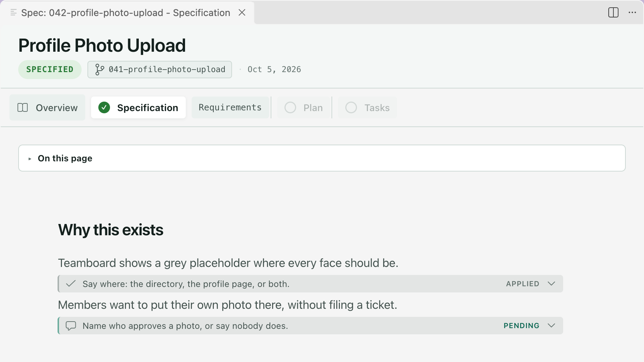Open the more actions ellipsis menu
The height and width of the screenshot is (362, 644).
point(632,12)
